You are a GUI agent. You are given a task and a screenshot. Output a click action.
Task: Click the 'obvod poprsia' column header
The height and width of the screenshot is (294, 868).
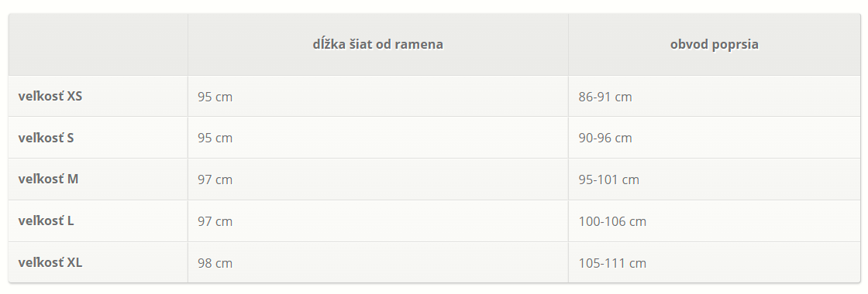point(714,44)
